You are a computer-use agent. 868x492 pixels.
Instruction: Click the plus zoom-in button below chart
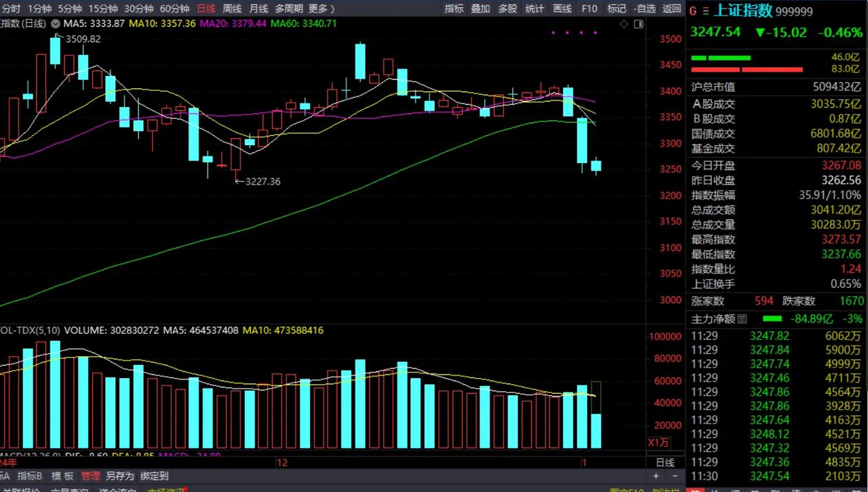tap(656, 477)
